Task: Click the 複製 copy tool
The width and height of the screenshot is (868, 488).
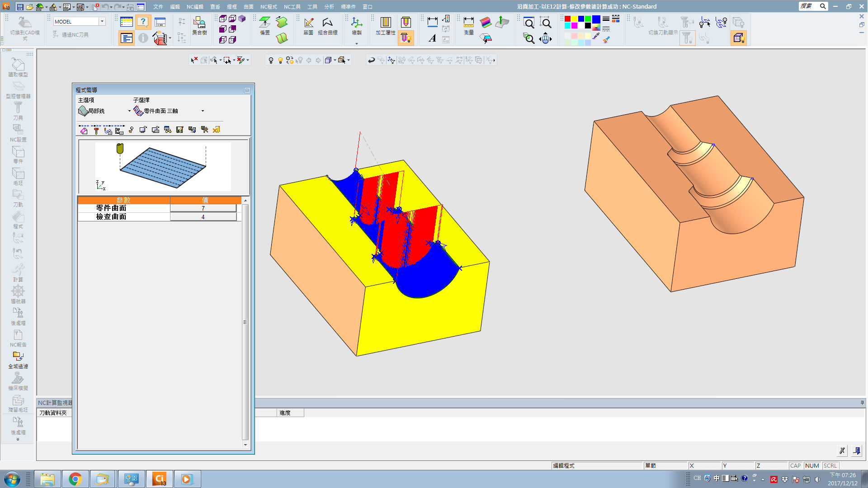Action: (357, 26)
